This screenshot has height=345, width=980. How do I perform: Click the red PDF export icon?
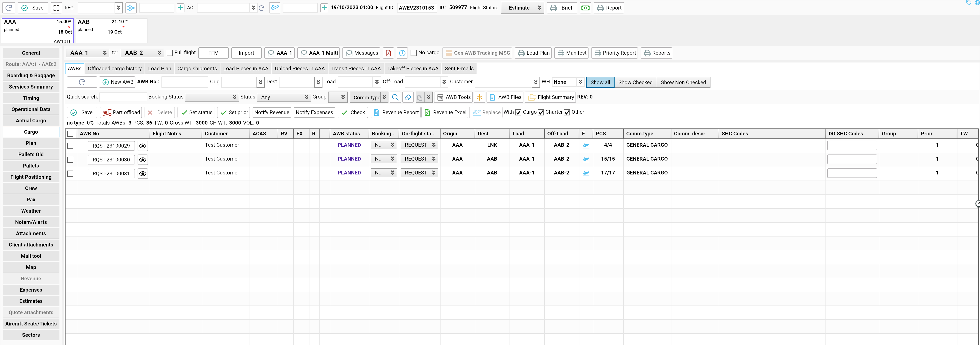coord(388,53)
